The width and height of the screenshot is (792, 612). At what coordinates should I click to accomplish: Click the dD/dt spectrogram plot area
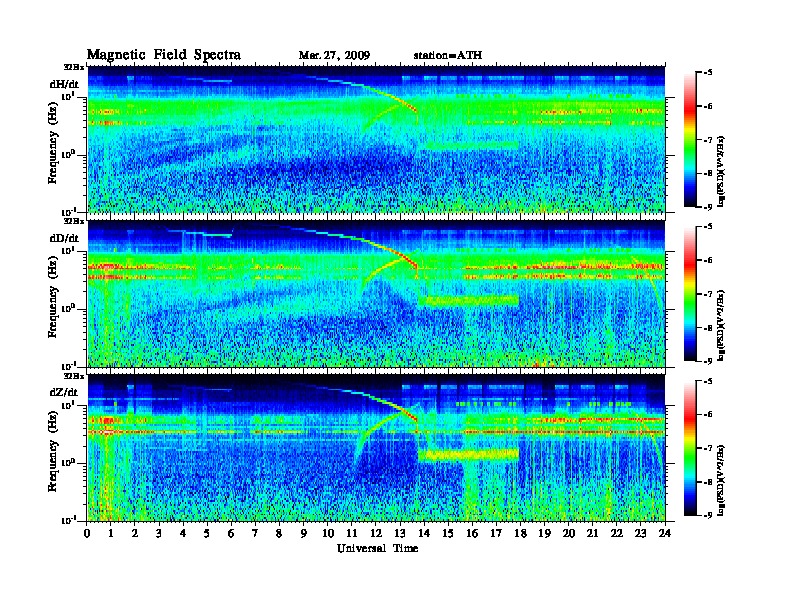(x=376, y=293)
